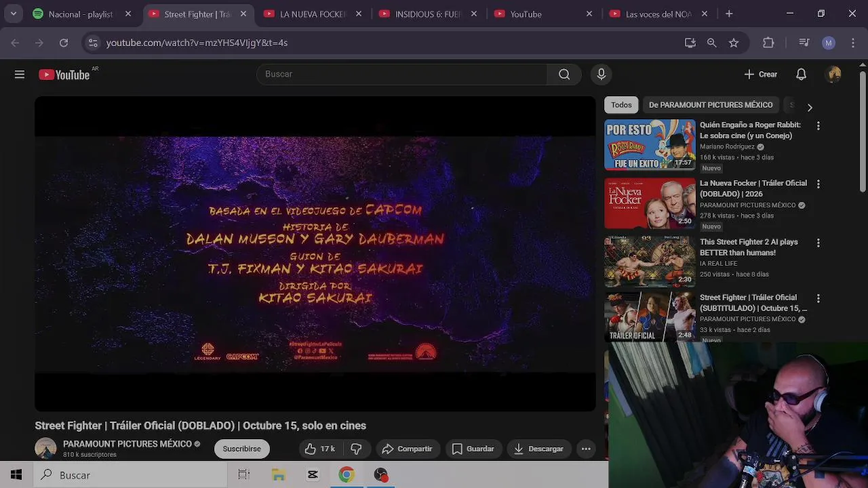The height and width of the screenshot is (488, 868).
Task: Switch to INSIDIOUS 6 tab
Action: [428, 14]
